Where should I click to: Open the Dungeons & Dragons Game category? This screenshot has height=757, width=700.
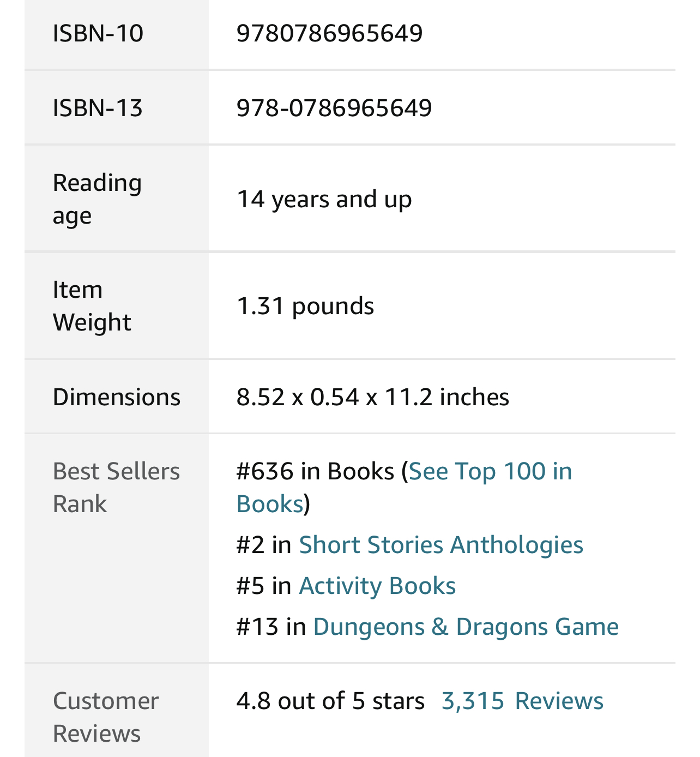point(466,627)
